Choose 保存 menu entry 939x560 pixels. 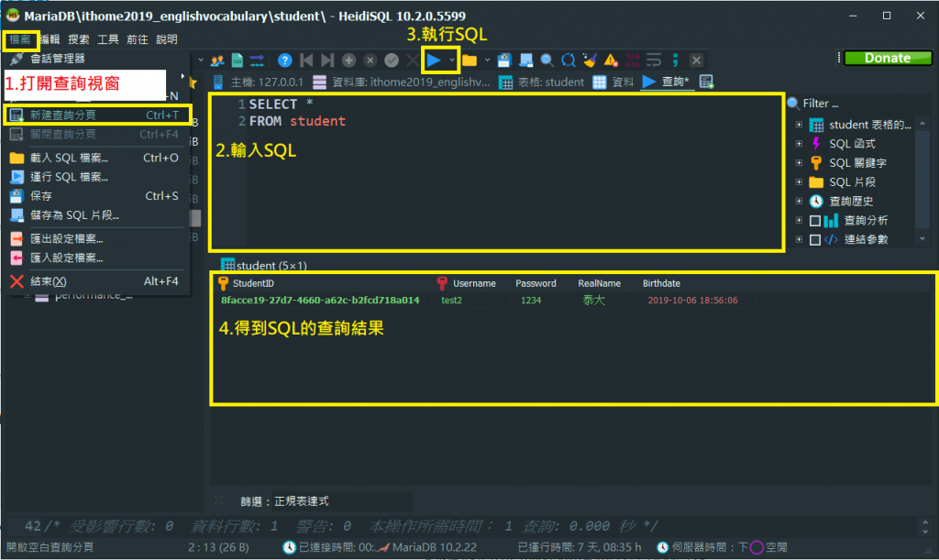point(97,196)
